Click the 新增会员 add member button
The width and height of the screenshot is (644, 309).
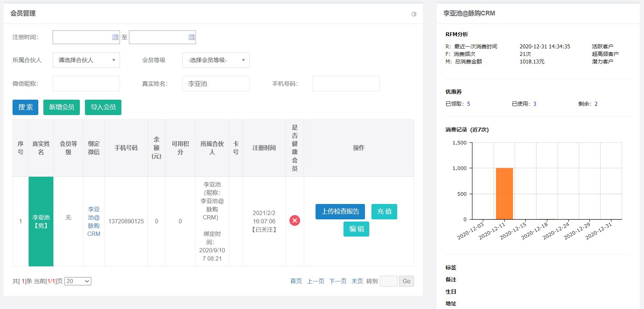62,107
